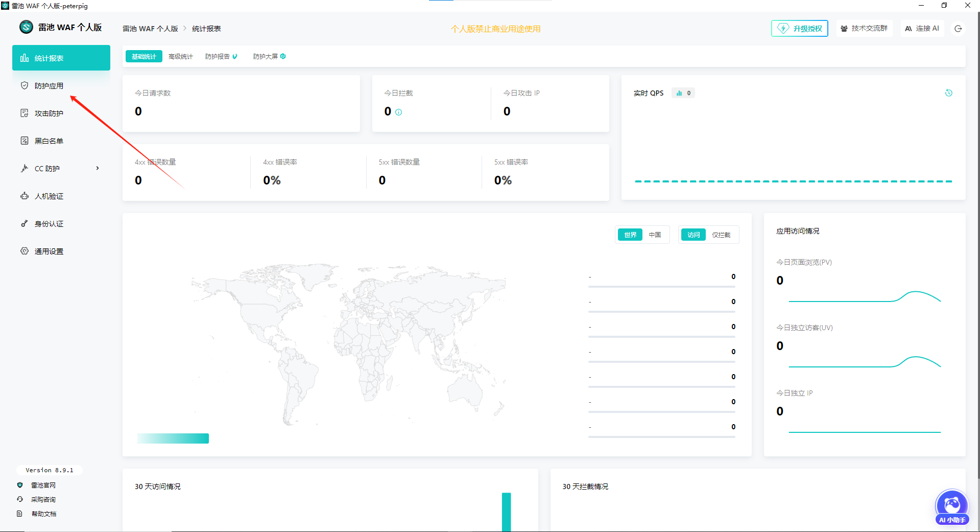Click the 人机验证 robot icon
The height and width of the screenshot is (532, 980).
click(x=24, y=196)
